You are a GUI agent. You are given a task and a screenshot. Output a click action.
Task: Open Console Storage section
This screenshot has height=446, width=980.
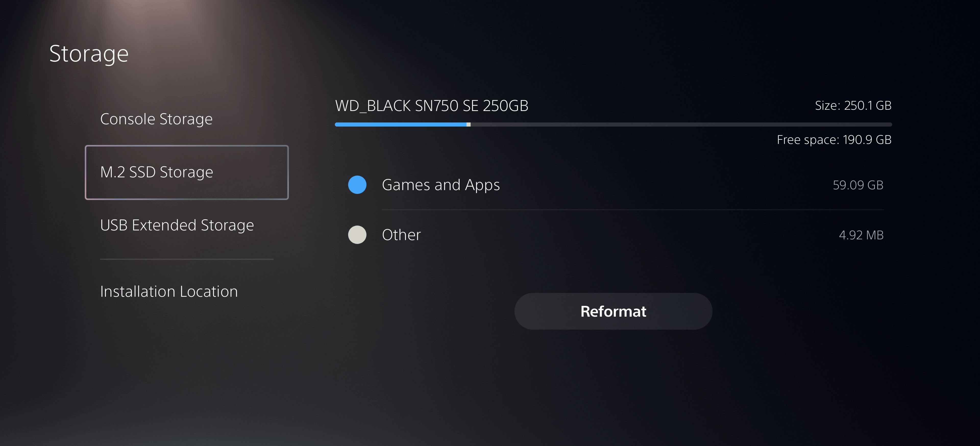click(x=156, y=119)
